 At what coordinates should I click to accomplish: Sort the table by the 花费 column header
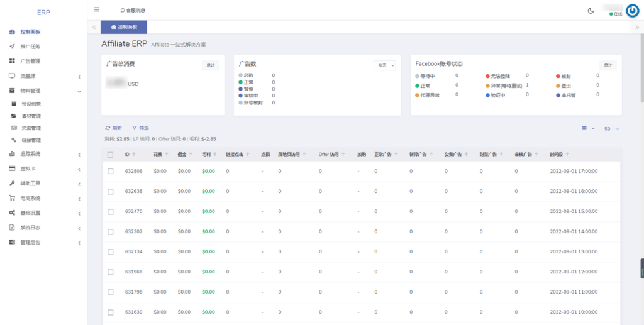coord(158,154)
